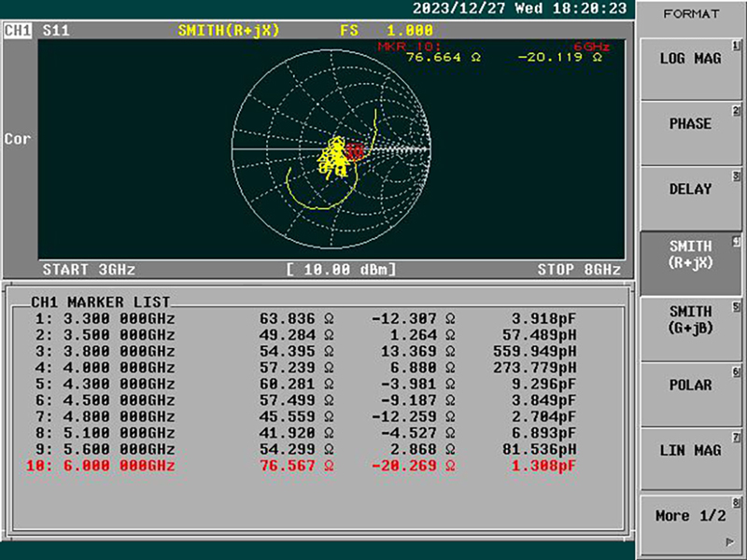Click the 45.559 Ω resistance value
The width and height of the screenshot is (747, 560).
click(297, 416)
